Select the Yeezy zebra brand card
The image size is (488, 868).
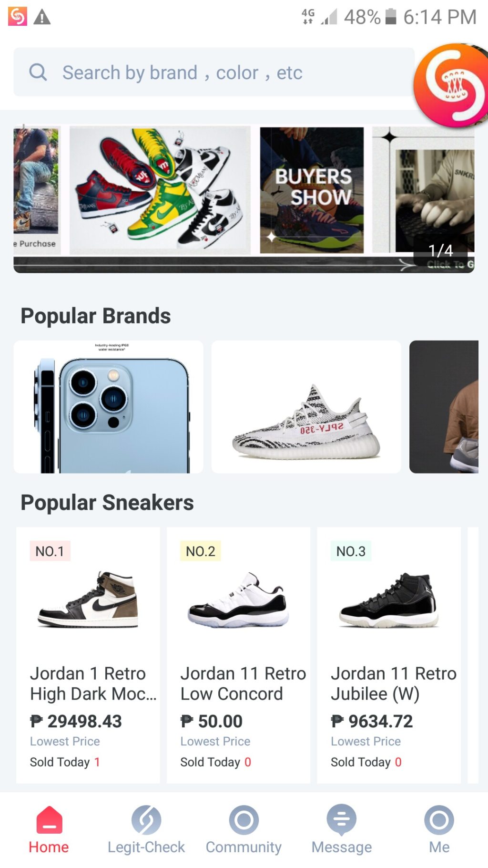pos(306,407)
